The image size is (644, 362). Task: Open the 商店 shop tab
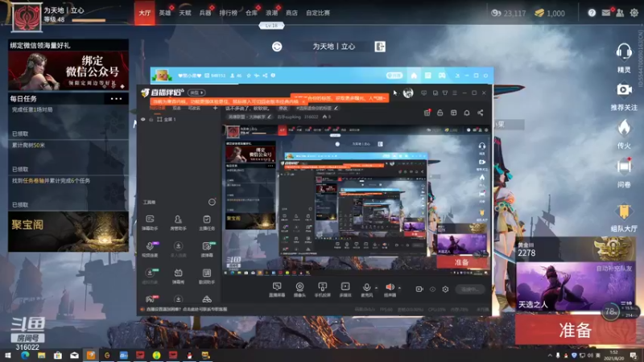(x=291, y=13)
